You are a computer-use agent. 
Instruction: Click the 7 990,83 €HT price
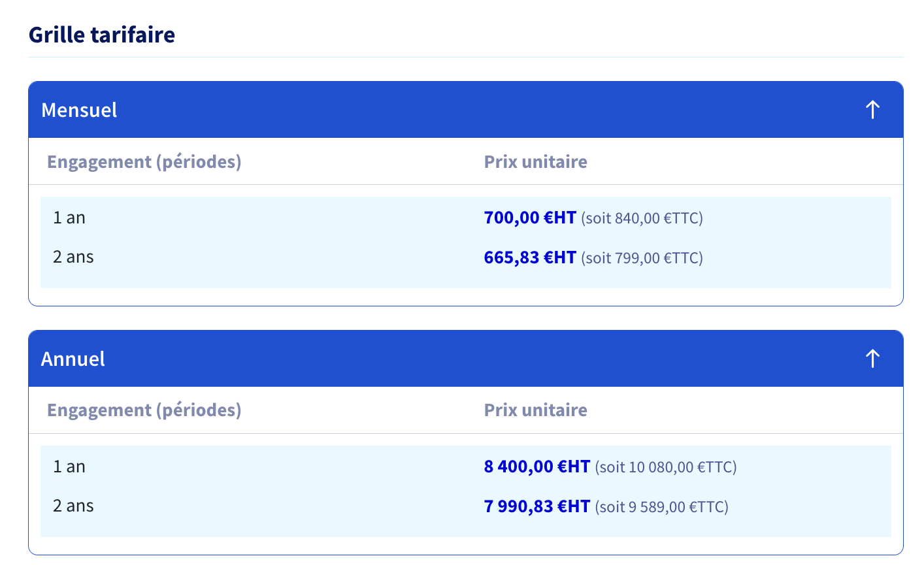coord(537,506)
